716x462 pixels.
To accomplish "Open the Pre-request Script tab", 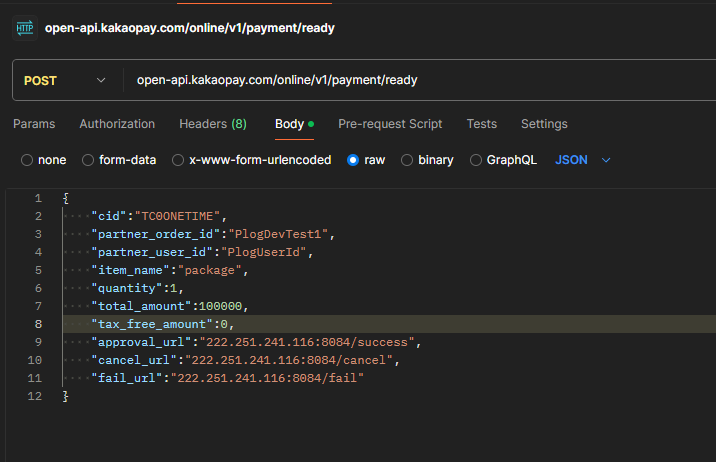I will click(x=390, y=124).
